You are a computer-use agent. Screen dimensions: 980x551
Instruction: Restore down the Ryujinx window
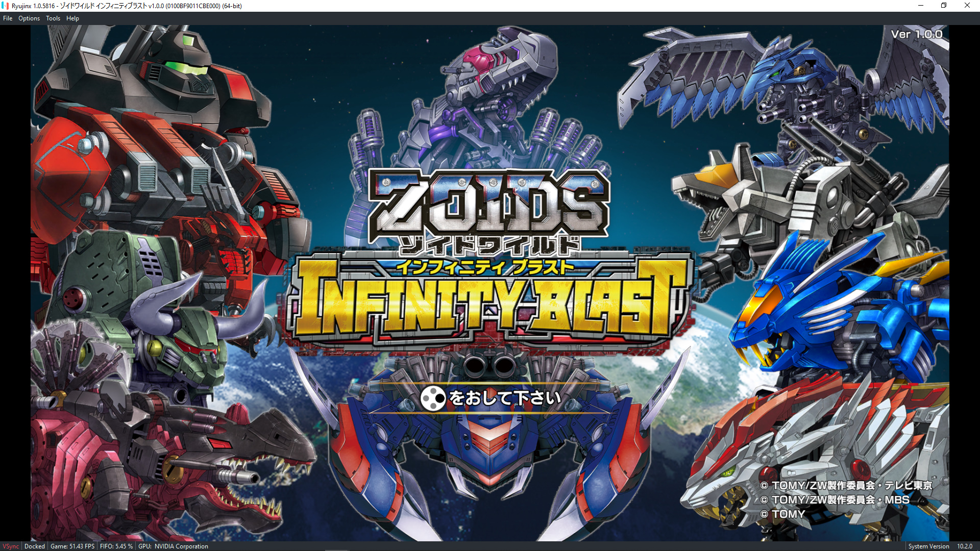pyautogui.click(x=944, y=6)
